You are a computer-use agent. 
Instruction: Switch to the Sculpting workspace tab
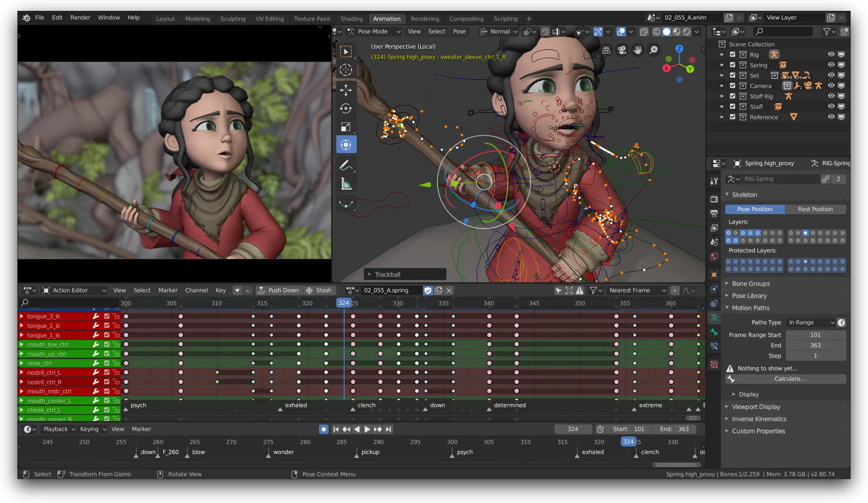coord(233,19)
